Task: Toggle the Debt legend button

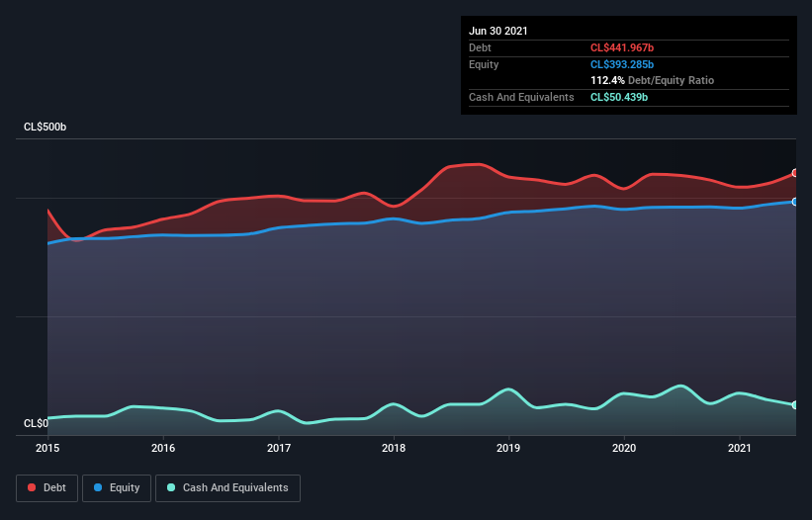Action: tap(46, 488)
